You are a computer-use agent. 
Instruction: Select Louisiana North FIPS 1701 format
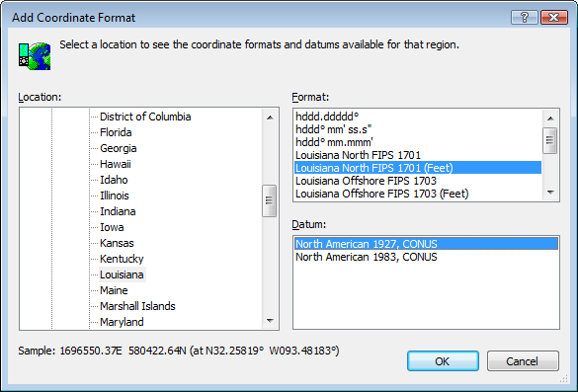point(418,155)
